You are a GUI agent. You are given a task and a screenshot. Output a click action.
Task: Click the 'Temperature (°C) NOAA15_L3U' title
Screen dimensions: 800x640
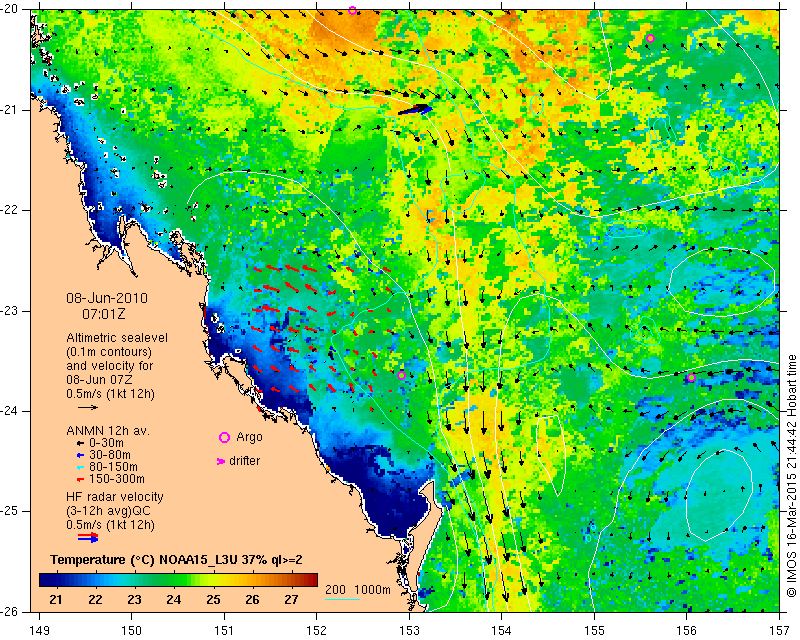[146, 560]
